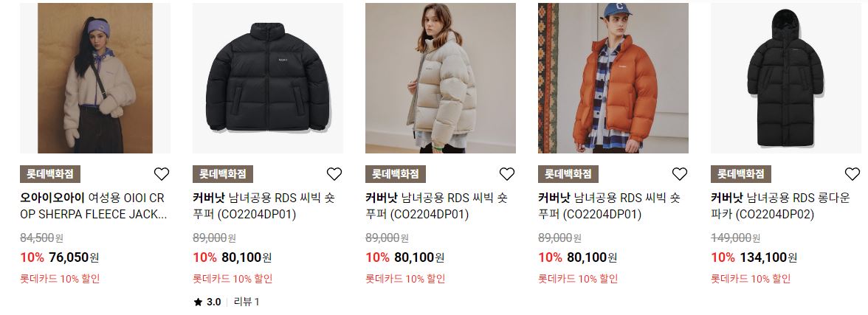Click 롯데카드 10% 할인 under orange puffer
This screenshot has height=315, width=868.
click(x=578, y=279)
